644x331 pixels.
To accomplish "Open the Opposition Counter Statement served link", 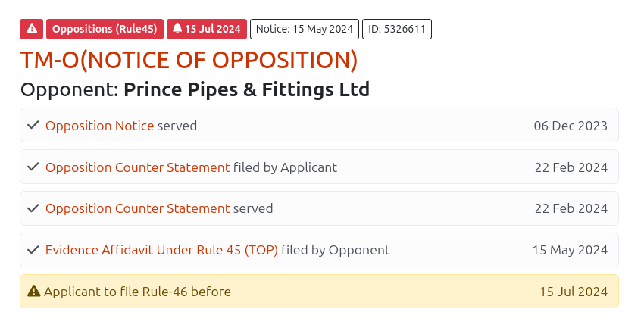I will pyautogui.click(x=137, y=208).
